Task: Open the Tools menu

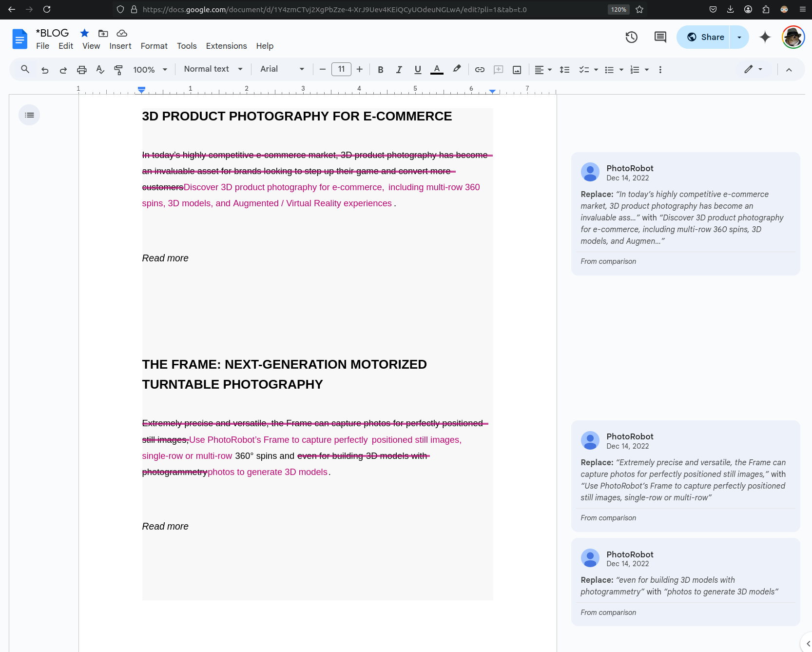Action: pos(187,46)
